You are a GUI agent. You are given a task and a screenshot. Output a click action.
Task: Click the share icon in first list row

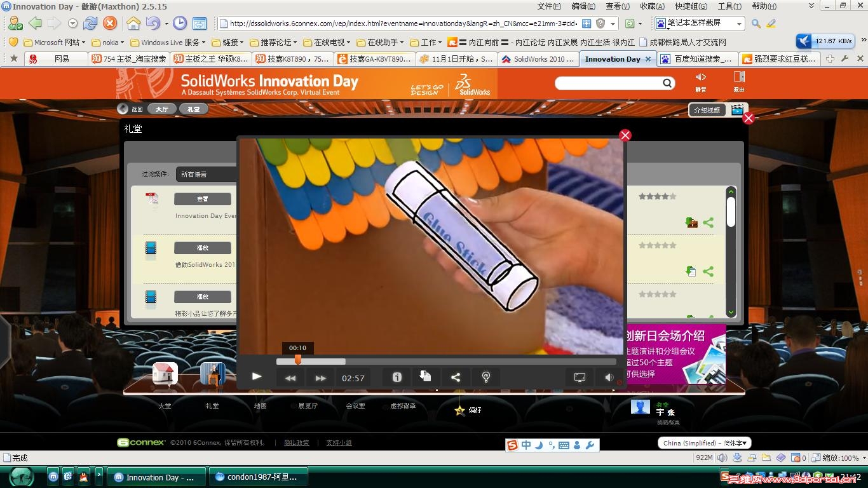(x=709, y=222)
